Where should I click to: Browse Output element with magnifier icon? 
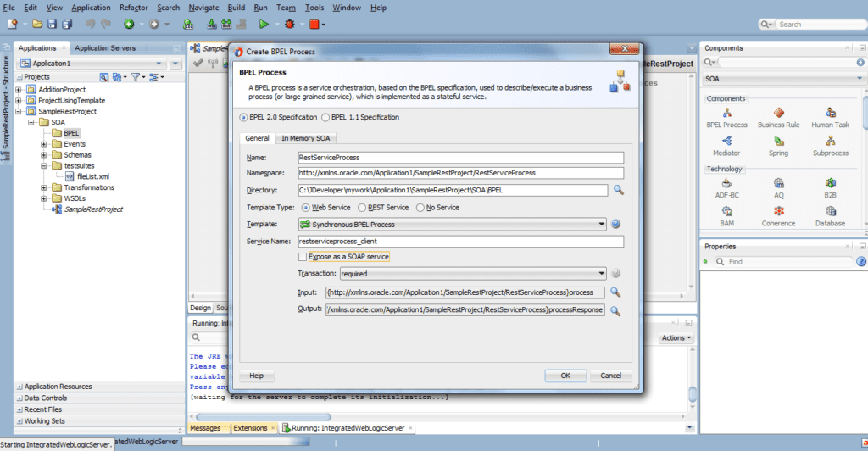[x=615, y=311]
